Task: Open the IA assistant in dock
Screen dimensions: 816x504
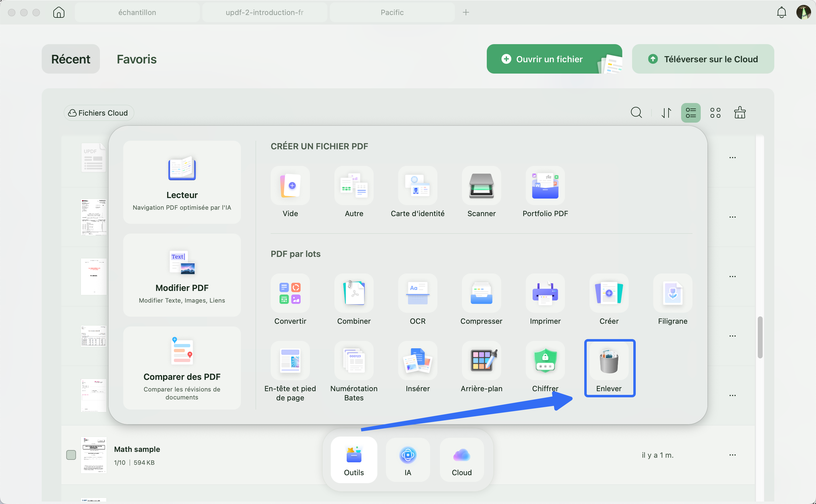Action: 408,460
